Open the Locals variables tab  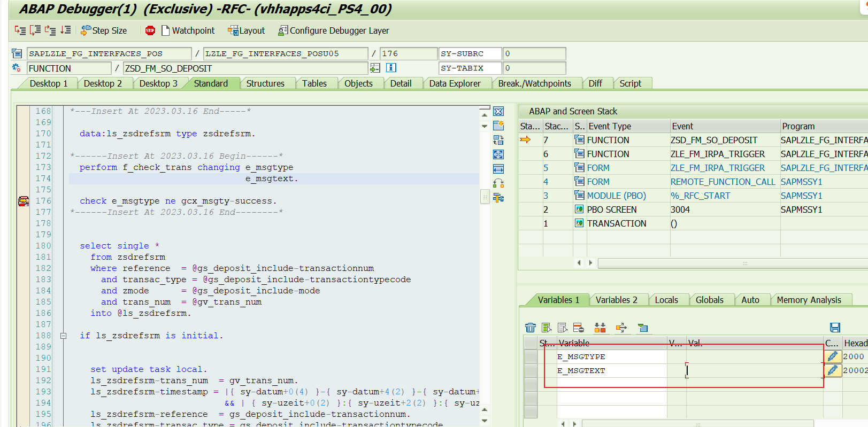(666, 300)
